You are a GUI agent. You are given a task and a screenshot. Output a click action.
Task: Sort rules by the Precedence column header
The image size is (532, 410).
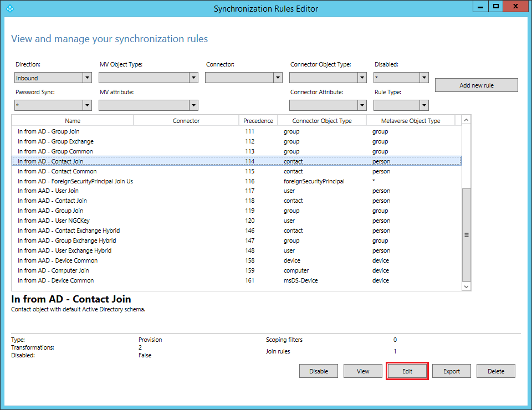[x=258, y=120]
